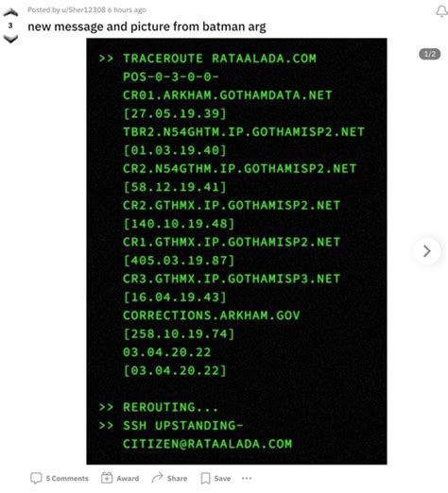Image resolution: width=448 pixels, height=493 pixels.
Task: Click the "5 Comments" label
Action: point(67,478)
